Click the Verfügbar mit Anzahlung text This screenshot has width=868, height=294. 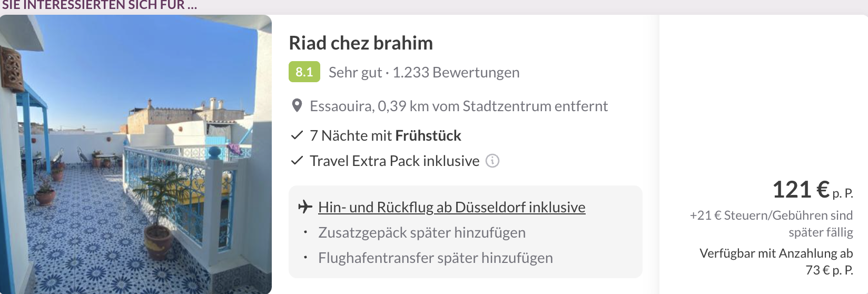[x=776, y=253]
